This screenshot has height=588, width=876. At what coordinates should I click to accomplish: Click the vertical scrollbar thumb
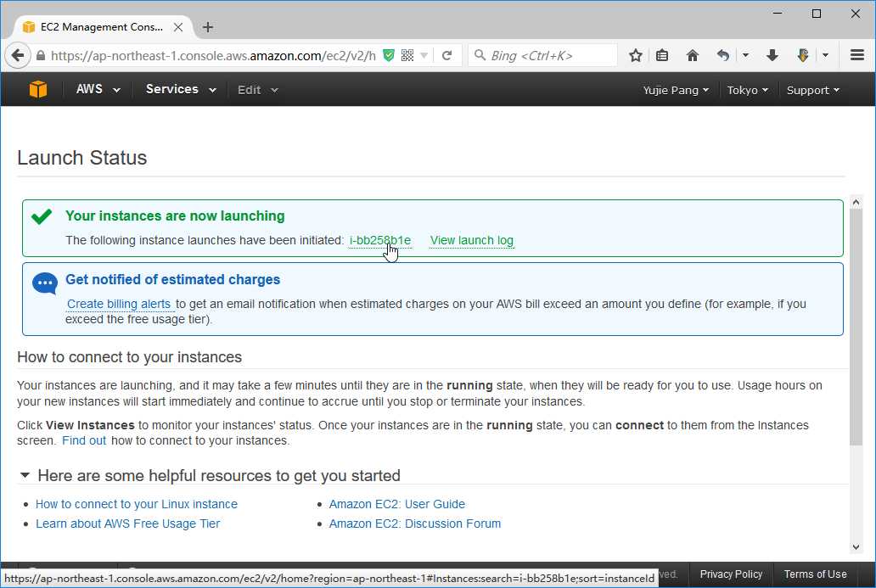(x=856, y=328)
